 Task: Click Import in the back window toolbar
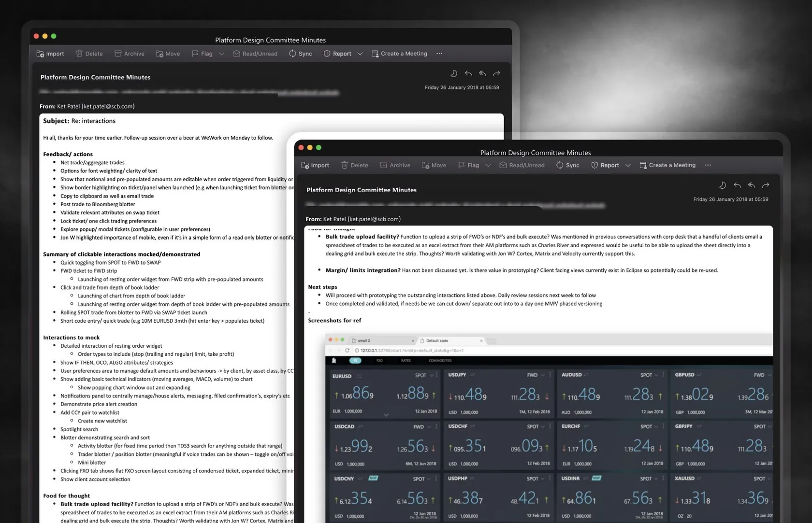(50, 54)
